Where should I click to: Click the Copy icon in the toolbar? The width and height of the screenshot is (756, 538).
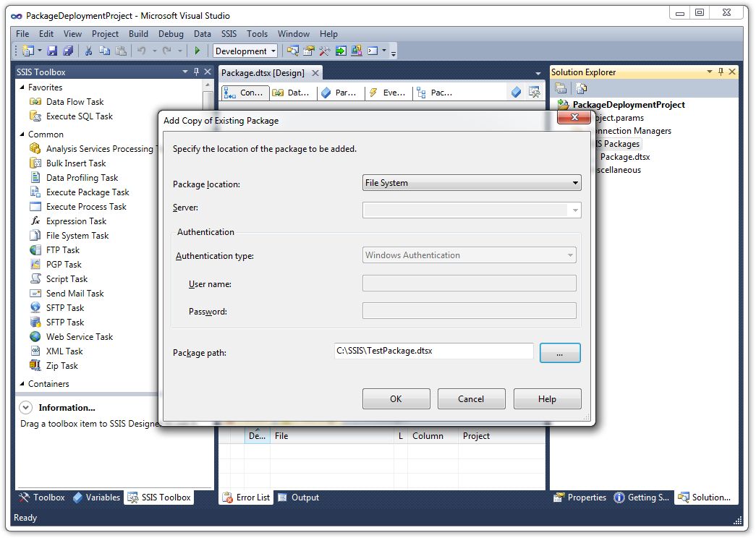point(104,51)
